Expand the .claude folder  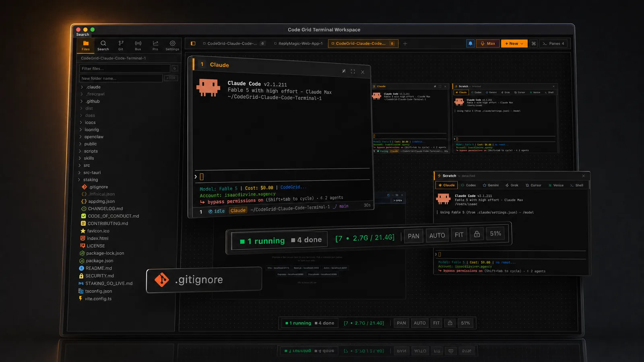pyautogui.click(x=91, y=87)
